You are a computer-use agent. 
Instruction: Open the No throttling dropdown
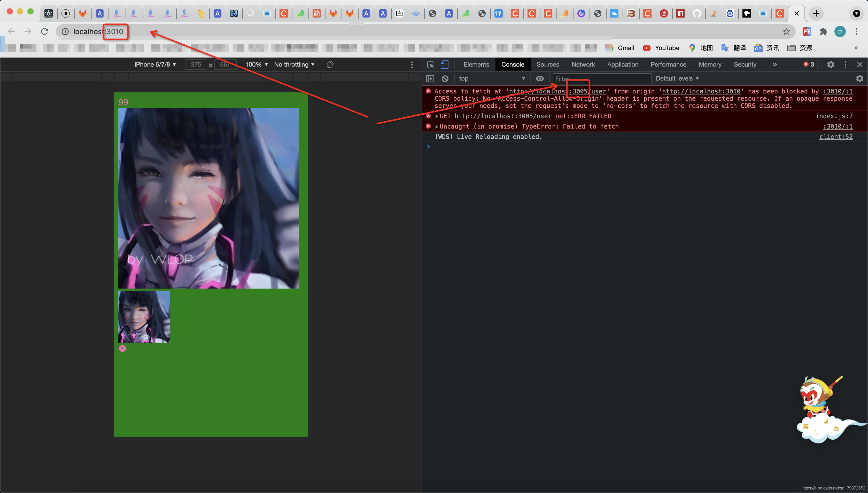click(294, 64)
